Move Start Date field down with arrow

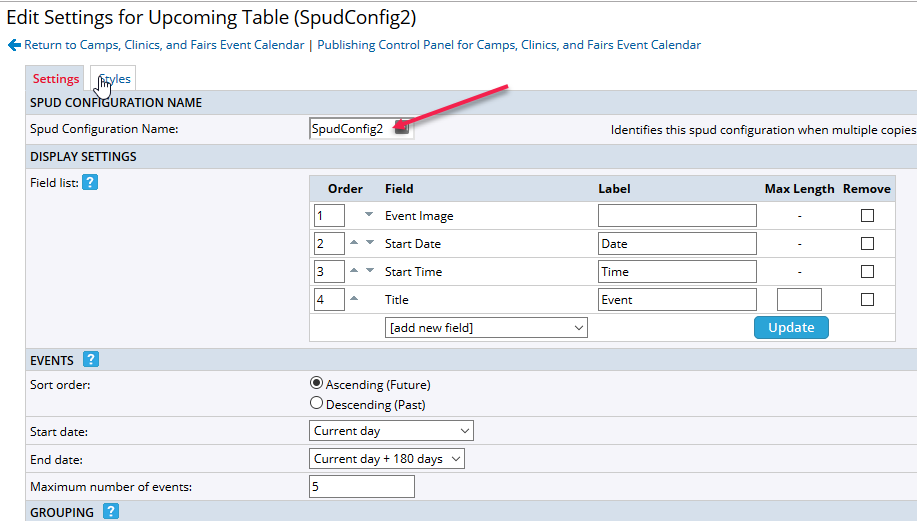point(369,243)
